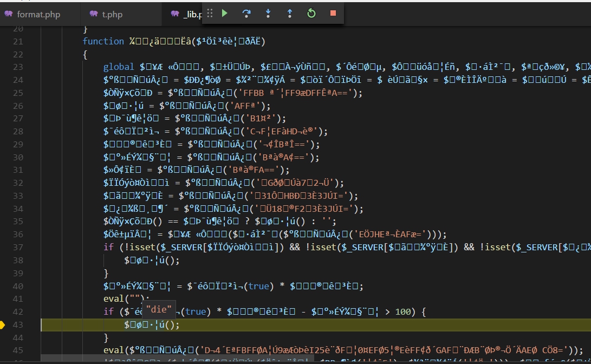Click the 'eval' call on line 41
Image resolution: width=591 pixels, height=364 pixels.
tap(113, 299)
